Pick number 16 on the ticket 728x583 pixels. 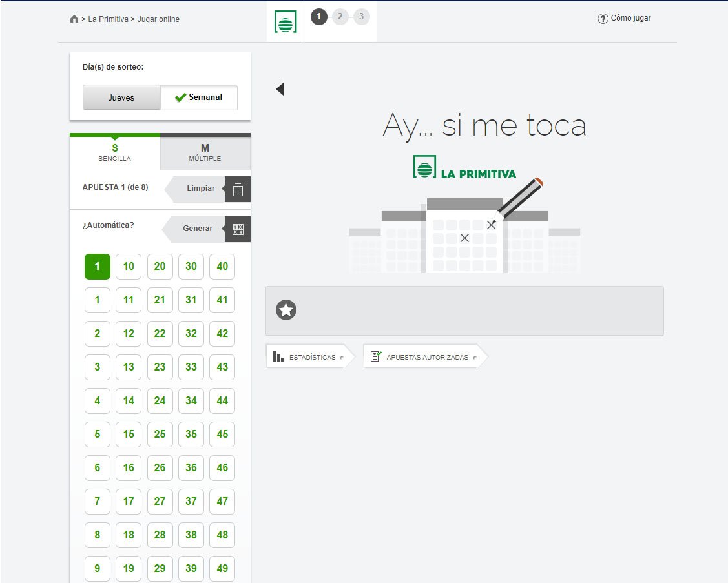pos(129,468)
